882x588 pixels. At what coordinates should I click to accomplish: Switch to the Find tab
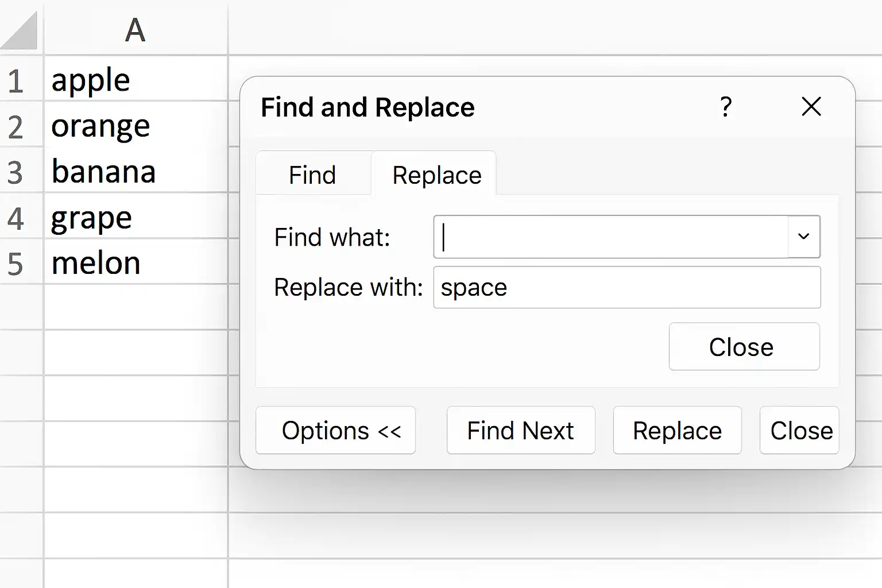(312, 175)
